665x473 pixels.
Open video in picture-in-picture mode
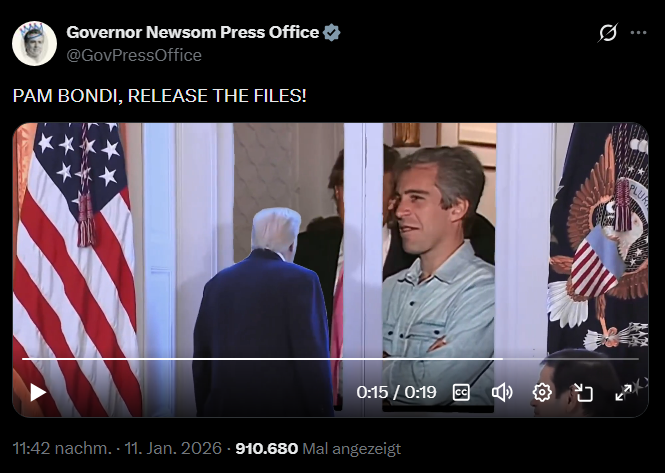pos(583,392)
